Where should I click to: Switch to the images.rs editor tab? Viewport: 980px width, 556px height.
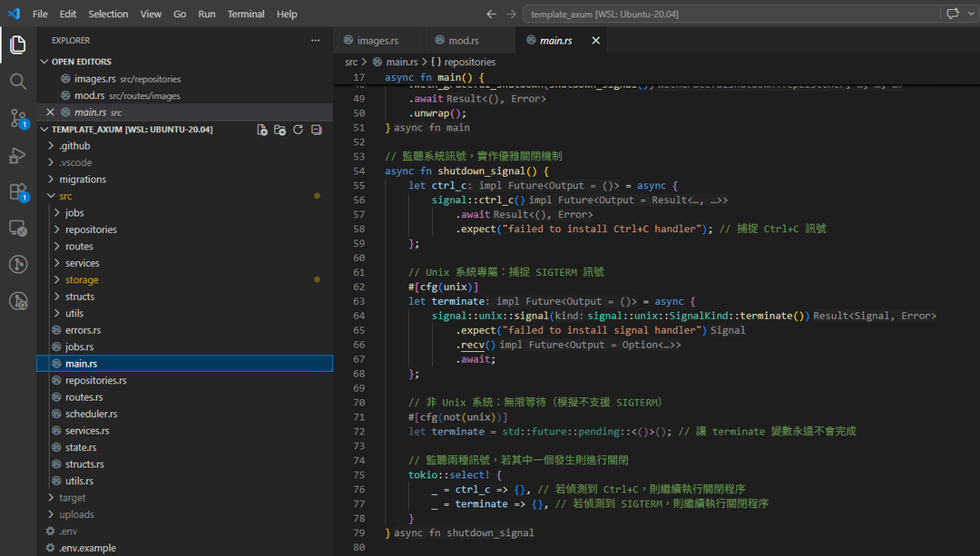(377, 41)
